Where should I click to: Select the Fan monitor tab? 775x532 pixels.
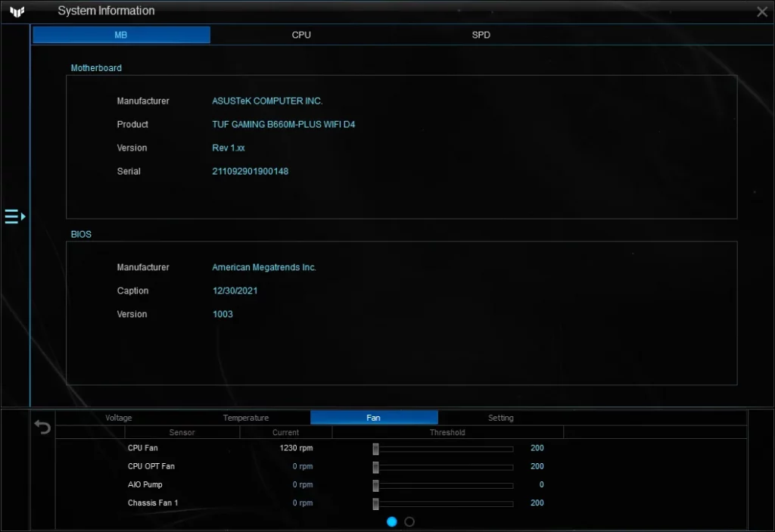(374, 418)
